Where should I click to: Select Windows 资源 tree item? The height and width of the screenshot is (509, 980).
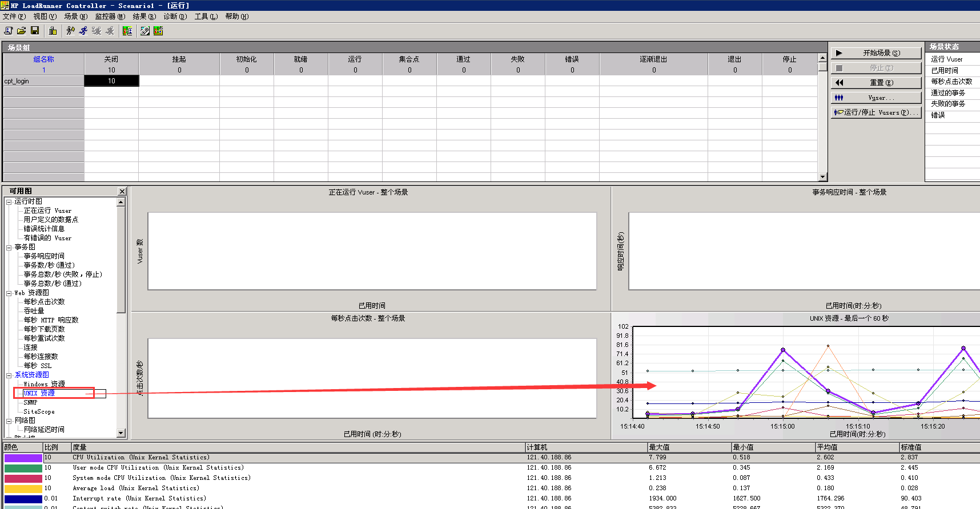tap(44, 384)
